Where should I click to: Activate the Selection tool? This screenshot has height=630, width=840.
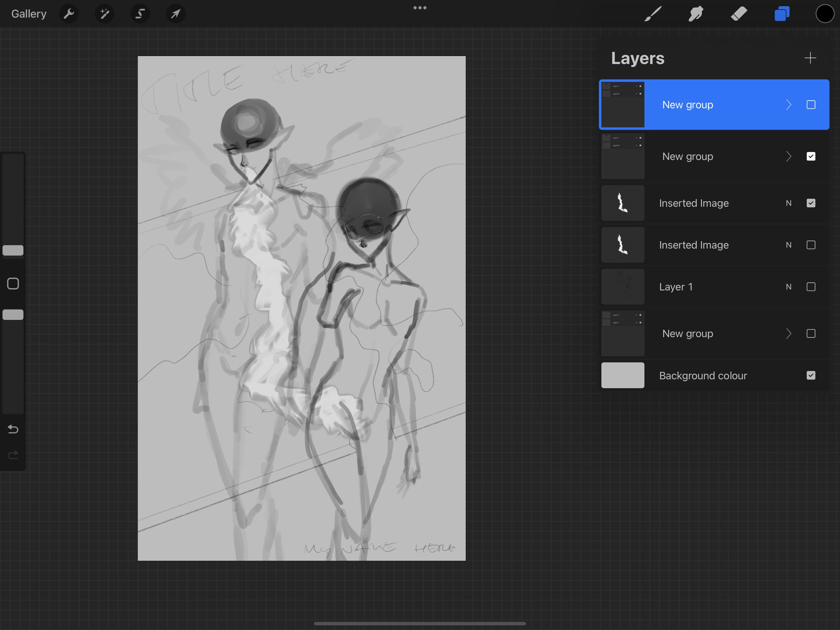[140, 14]
